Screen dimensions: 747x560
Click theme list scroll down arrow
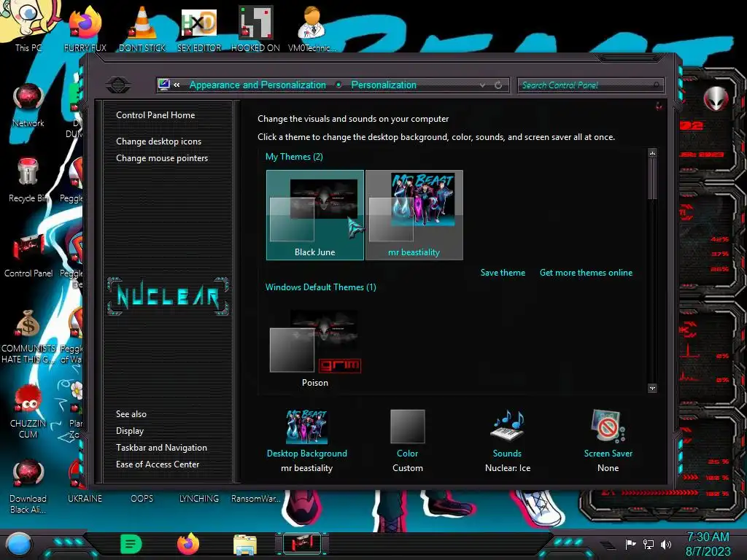(652, 389)
